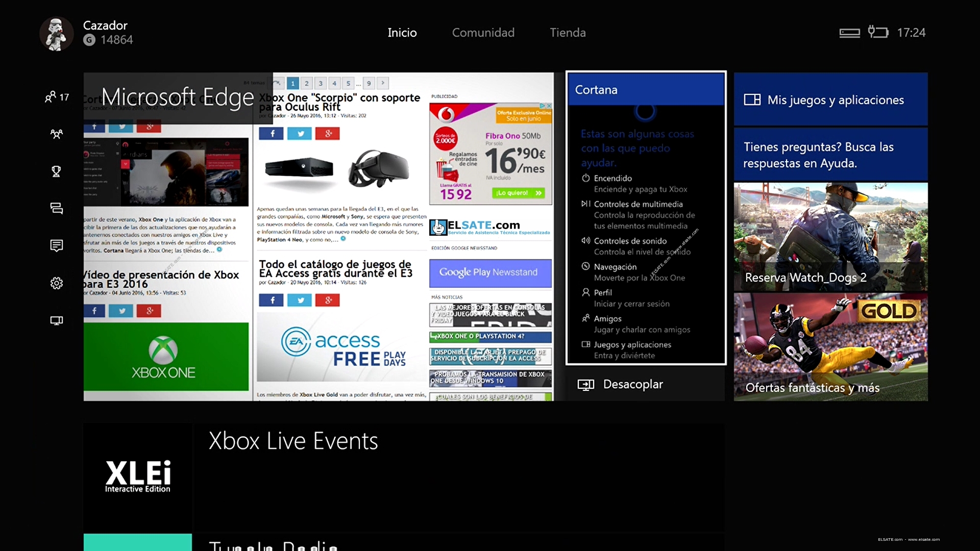
Task: Share EA Access article on Google Plus
Action: point(328,300)
